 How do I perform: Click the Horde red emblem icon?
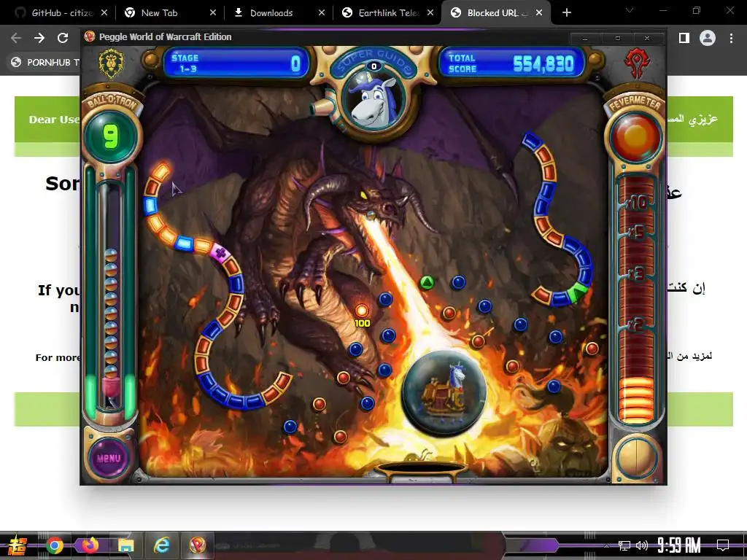coord(638,63)
